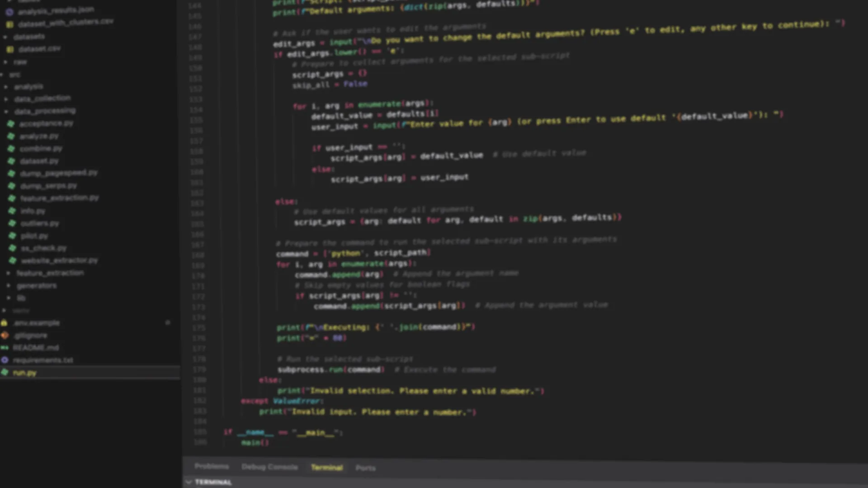Select combine.py in the sidebar

point(42,148)
